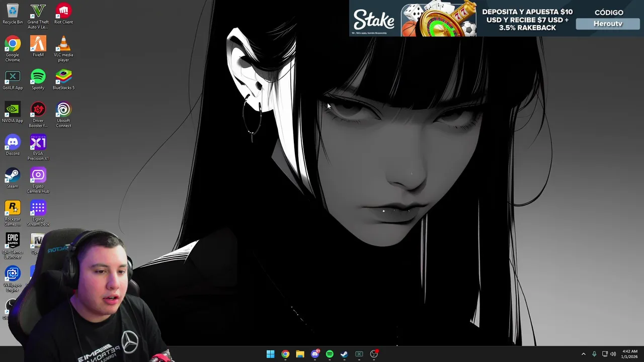The height and width of the screenshot is (362, 644).
Task: Select the Wallpaper Engine desktop shortcut
Action: (x=13, y=280)
